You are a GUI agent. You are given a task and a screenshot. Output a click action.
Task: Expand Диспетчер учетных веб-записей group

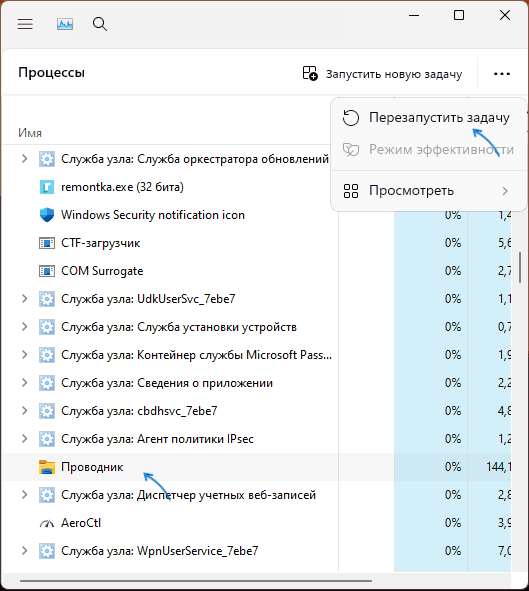tap(24, 495)
